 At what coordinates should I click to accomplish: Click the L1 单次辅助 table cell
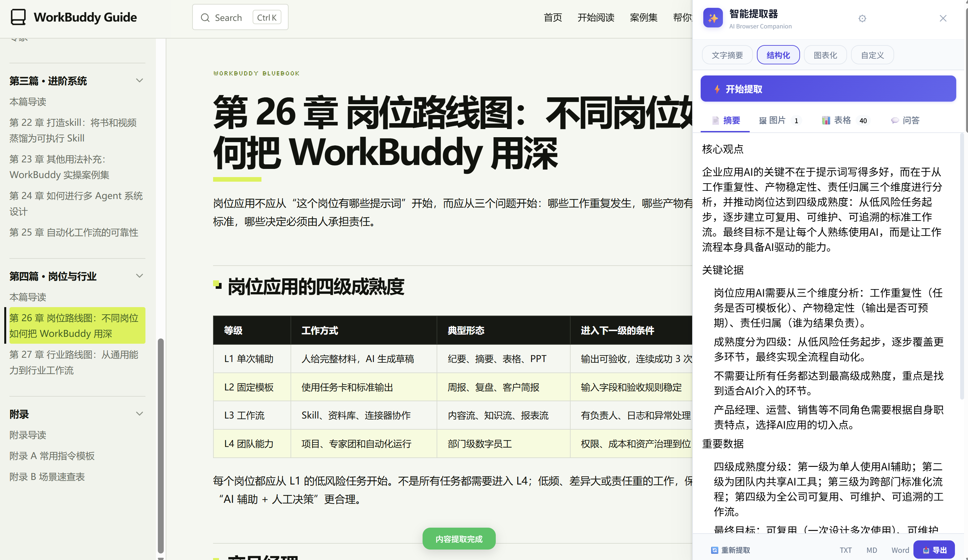[252, 359]
